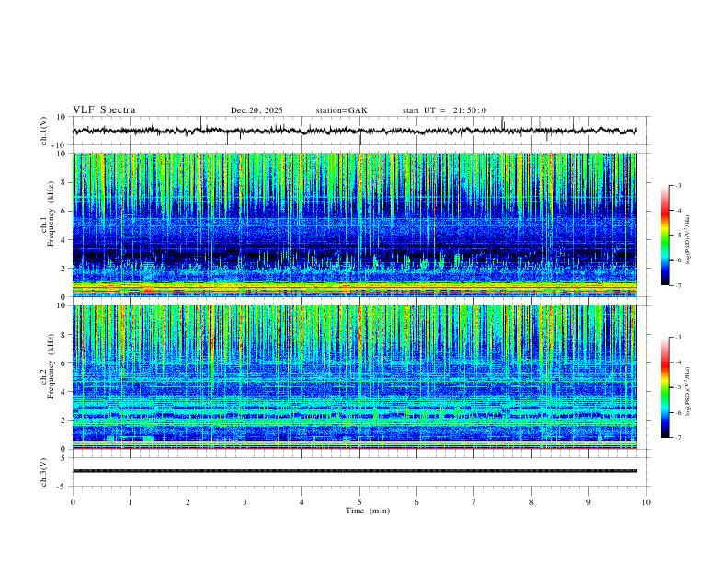Click the "10" tick ending the Time axis
The width and height of the screenshot is (728, 563).
point(646,502)
